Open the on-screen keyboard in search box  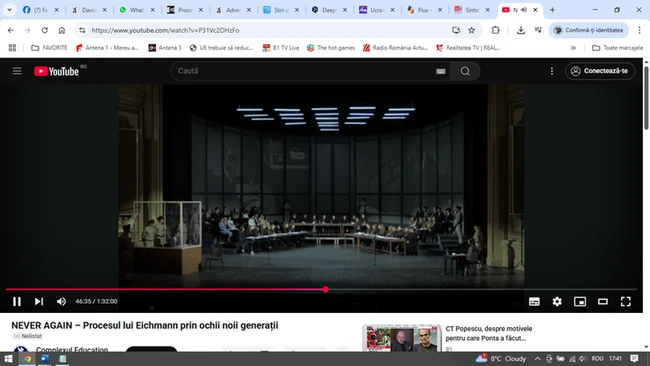click(x=441, y=71)
